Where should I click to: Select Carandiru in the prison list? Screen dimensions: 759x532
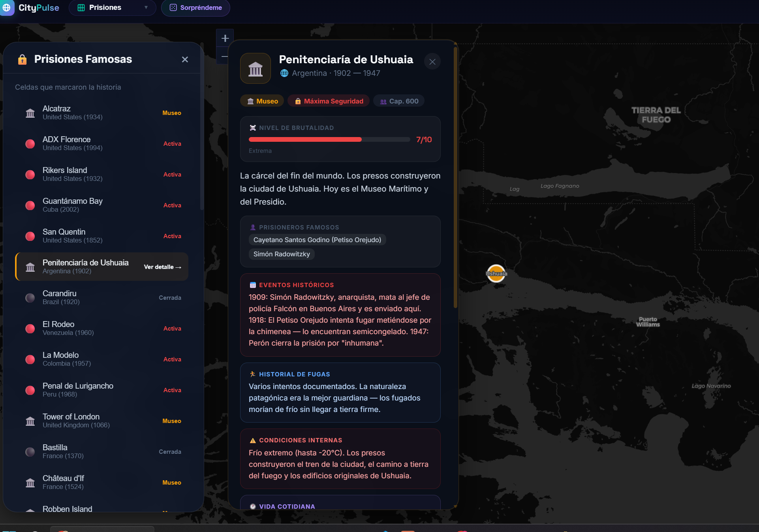coord(102,297)
